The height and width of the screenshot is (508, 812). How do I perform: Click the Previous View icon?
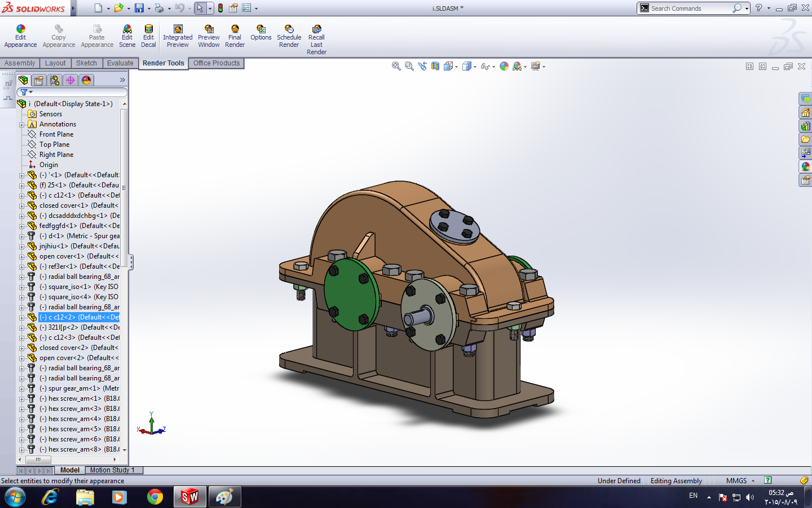point(422,66)
